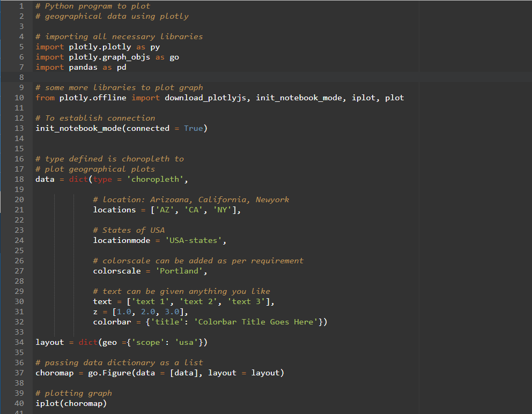Click the string 'text 1' on line 30
Image resolution: width=532 pixels, height=414 pixels.
click(150, 301)
